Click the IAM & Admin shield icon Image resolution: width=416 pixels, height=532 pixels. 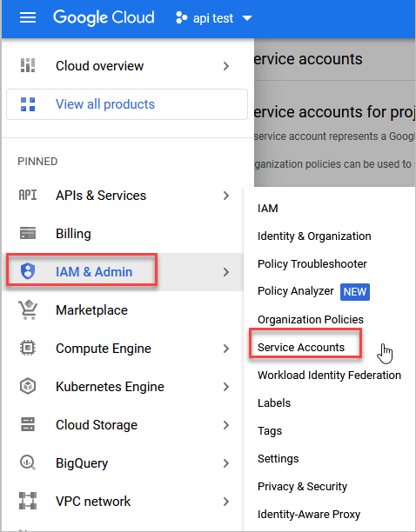click(x=28, y=271)
